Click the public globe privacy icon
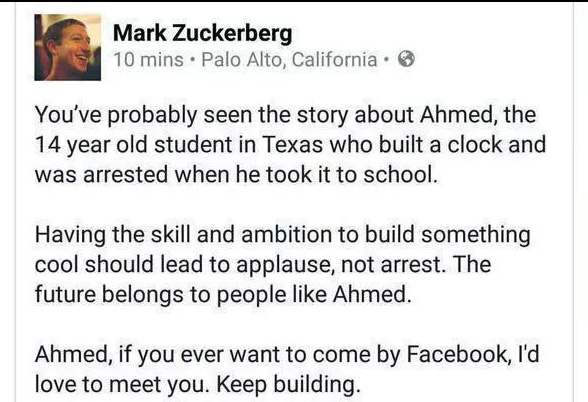 [406, 59]
